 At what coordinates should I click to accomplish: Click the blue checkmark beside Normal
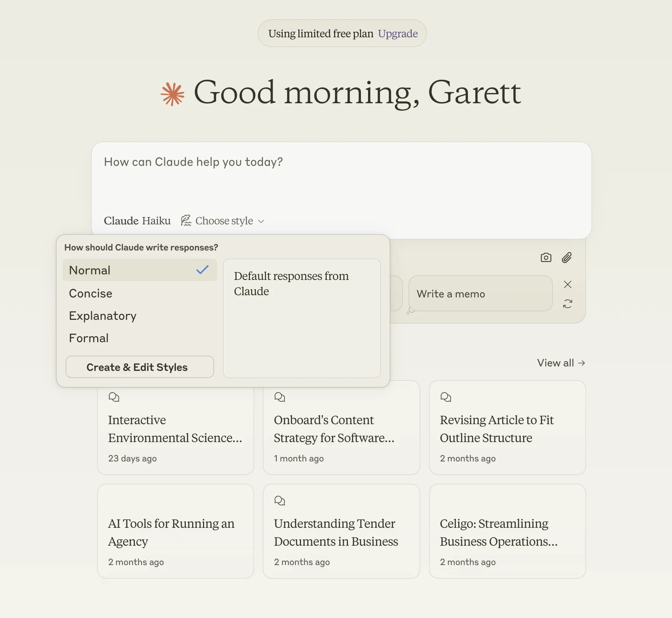coord(202,270)
